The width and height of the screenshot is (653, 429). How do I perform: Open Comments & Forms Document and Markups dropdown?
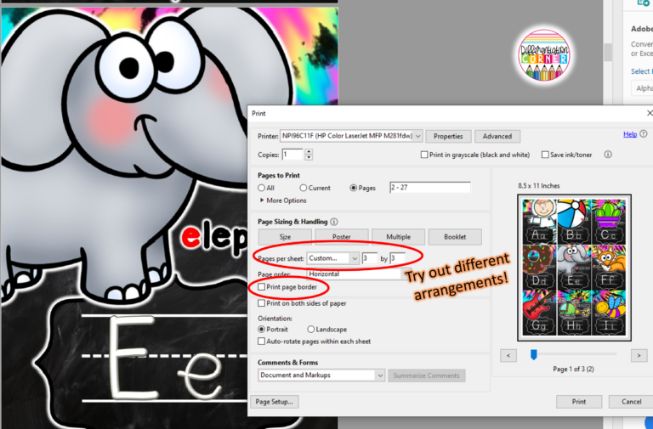(x=321, y=375)
